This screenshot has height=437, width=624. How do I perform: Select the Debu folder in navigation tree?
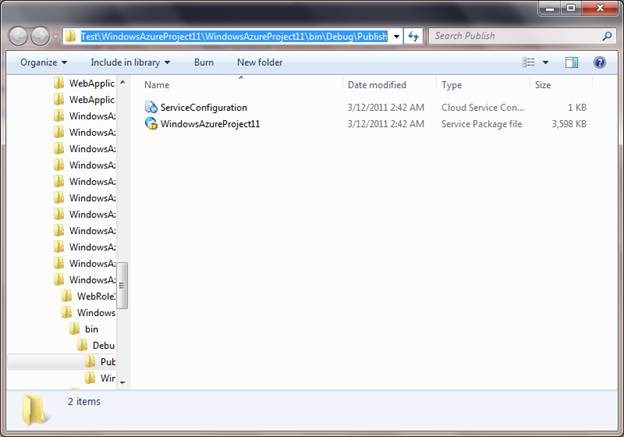pyautogui.click(x=103, y=345)
